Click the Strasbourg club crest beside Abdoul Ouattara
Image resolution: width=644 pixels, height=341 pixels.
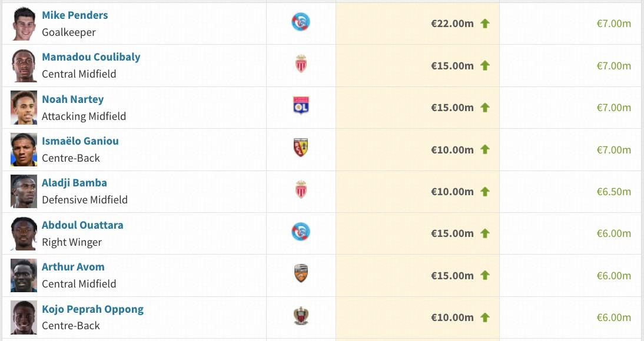pyautogui.click(x=301, y=232)
